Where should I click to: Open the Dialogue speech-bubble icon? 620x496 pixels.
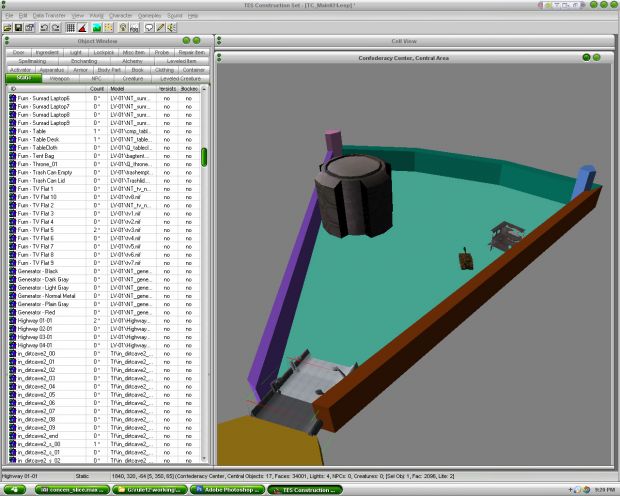149,27
